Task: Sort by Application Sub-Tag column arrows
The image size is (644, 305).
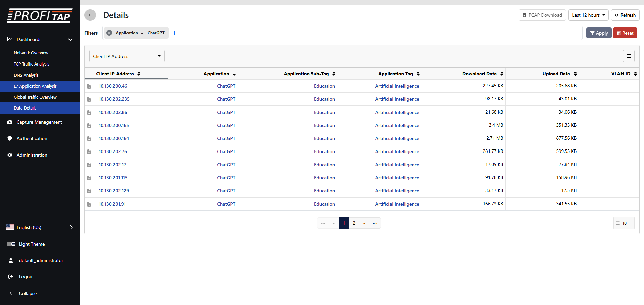Action: click(x=334, y=74)
